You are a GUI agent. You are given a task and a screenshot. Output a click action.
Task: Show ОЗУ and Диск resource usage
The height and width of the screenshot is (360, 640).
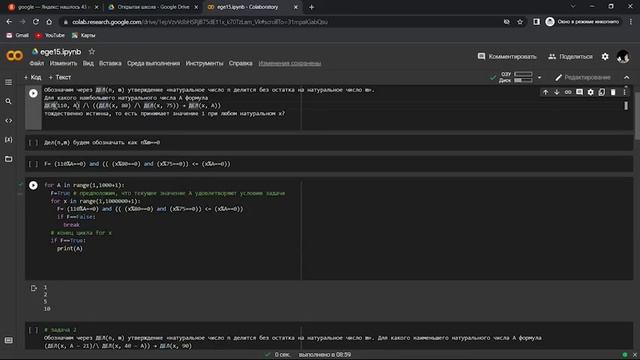tap(517, 77)
